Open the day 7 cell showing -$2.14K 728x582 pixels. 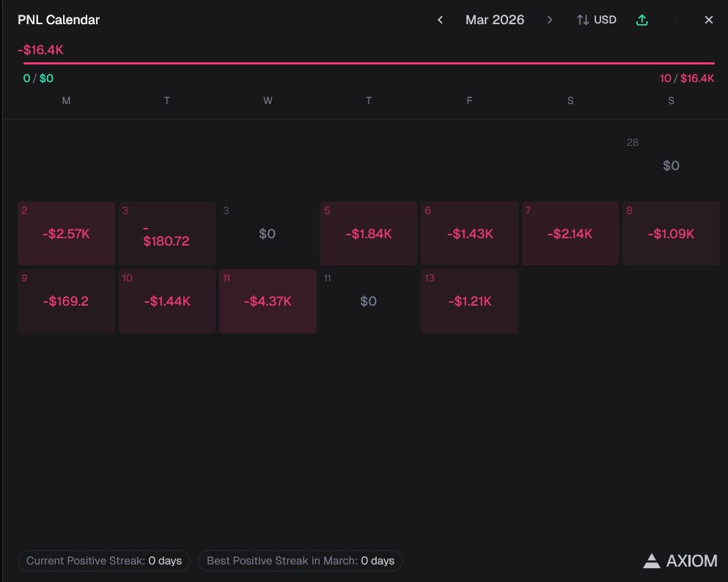coord(570,233)
